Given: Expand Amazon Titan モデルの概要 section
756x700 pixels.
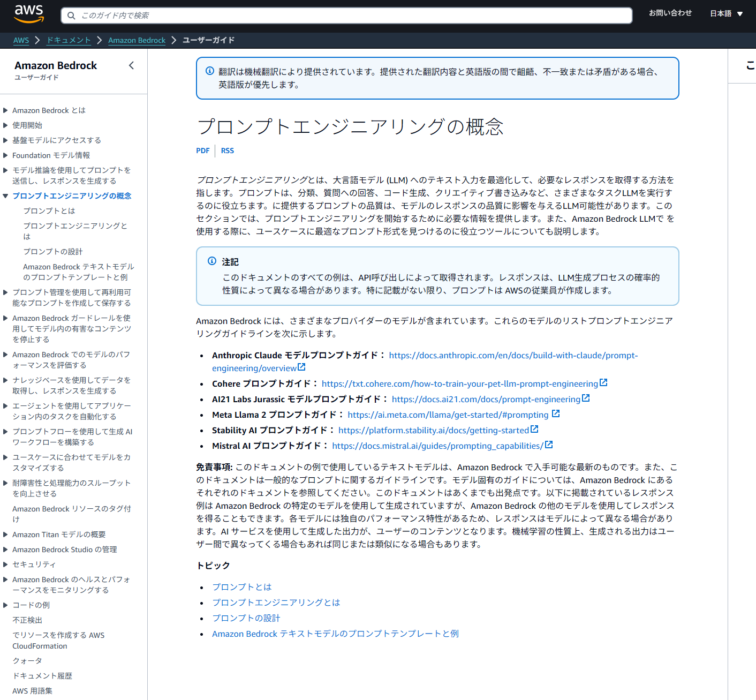Looking at the screenshot, I should point(5,535).
